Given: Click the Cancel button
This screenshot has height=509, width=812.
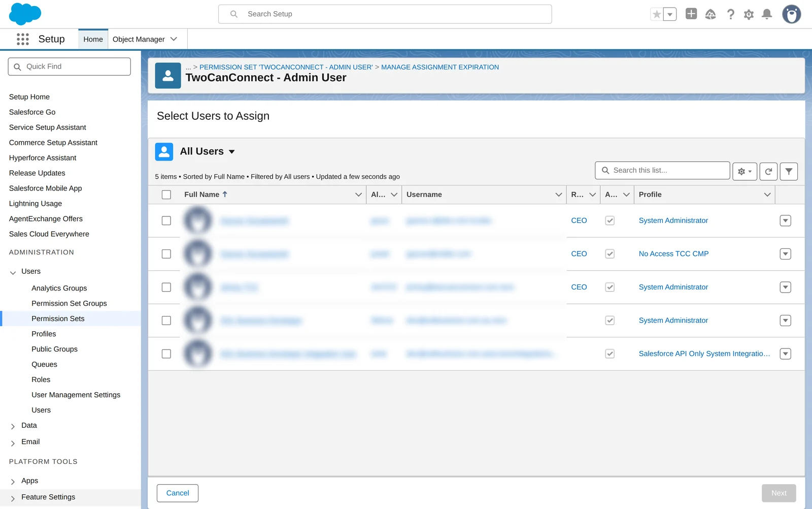Looking at the screenshot, I should (178, 493).
